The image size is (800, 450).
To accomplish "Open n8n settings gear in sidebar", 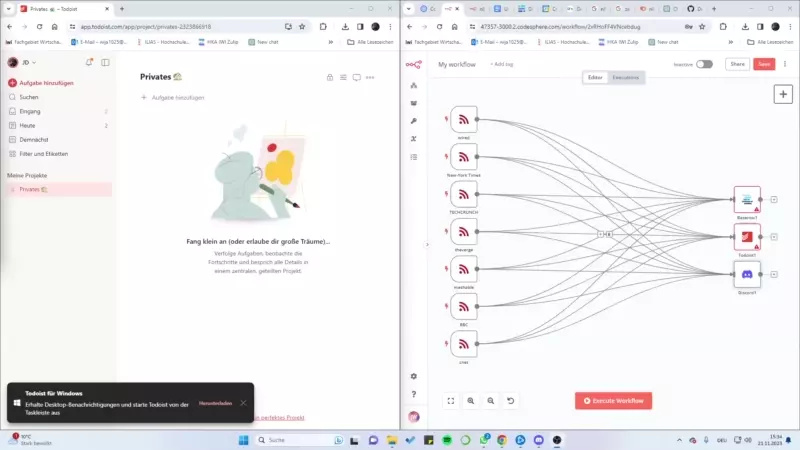I will click(x=414, y=376).
